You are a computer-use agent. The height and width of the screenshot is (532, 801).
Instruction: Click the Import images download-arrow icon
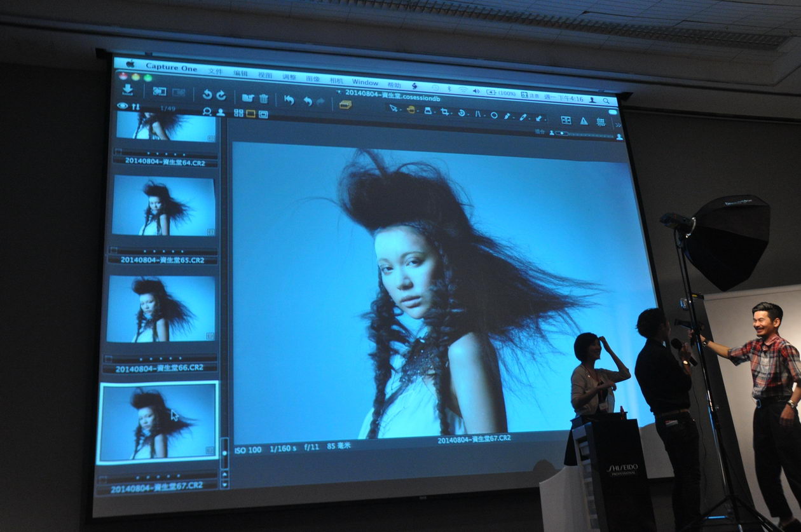(128, 90)
